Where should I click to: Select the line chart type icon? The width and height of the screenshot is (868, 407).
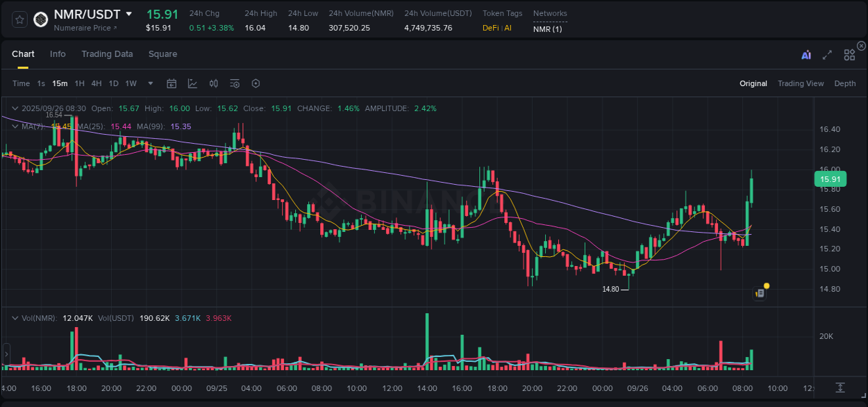[192, 83]
